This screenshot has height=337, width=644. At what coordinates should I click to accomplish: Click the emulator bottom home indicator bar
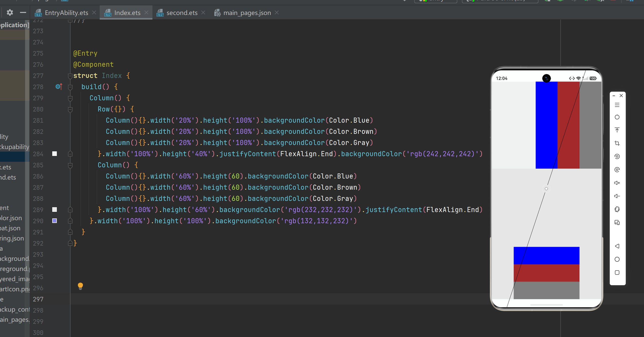(x=546, y=304)
